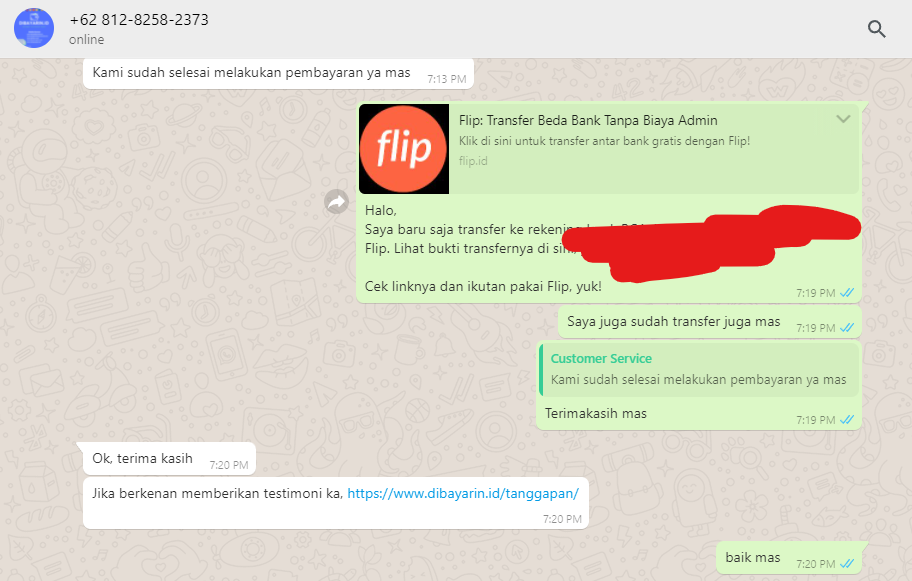Click read ticks on Flip message
This screenshot has height=581, width=912.
(x=847, y=293)
